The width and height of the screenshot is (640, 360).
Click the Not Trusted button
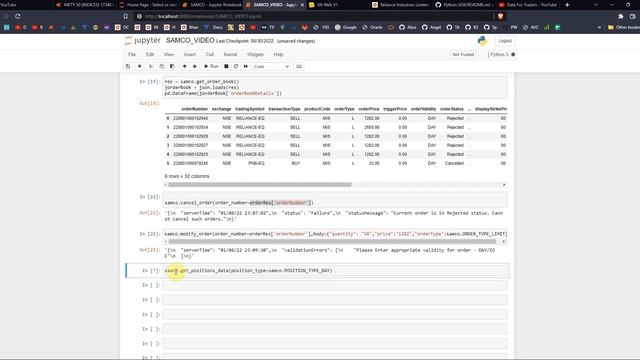click(463, 54)
